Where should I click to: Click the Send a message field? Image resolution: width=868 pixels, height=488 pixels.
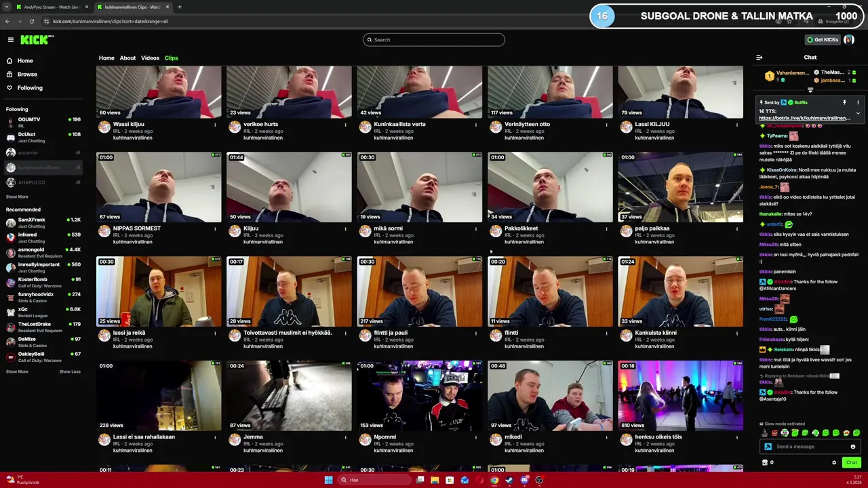pos(811,447)
